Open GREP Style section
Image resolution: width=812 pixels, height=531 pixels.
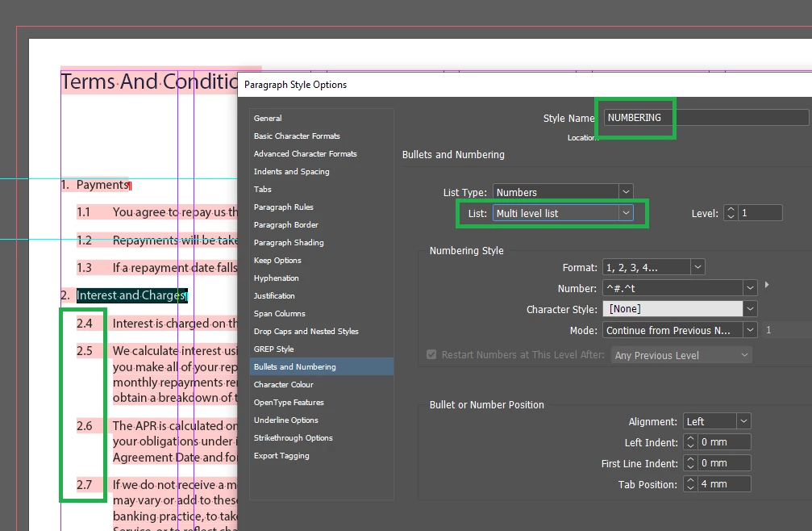pyautogui.click(x=273, y=349)
